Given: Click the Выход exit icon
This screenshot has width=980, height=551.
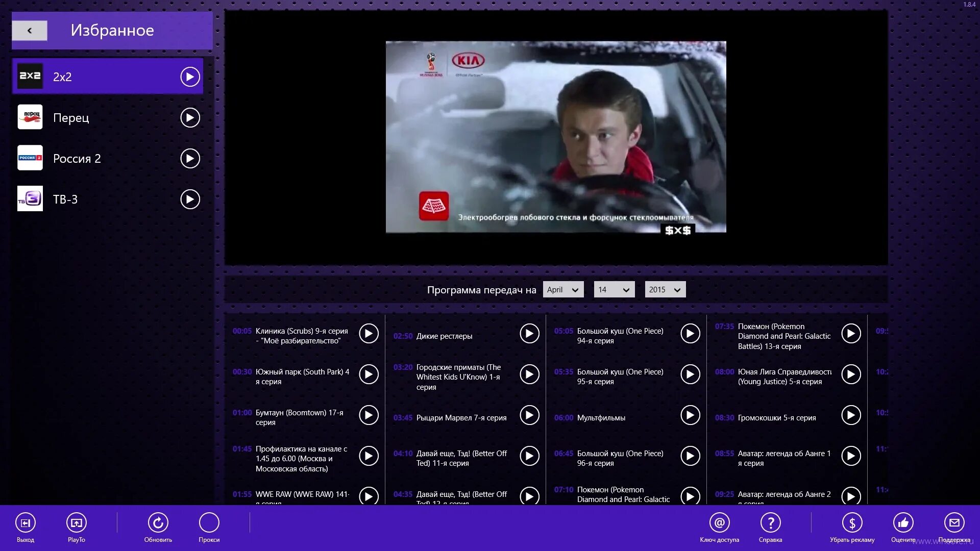Looking at the screenshot, I should click(x=26, y=523).
